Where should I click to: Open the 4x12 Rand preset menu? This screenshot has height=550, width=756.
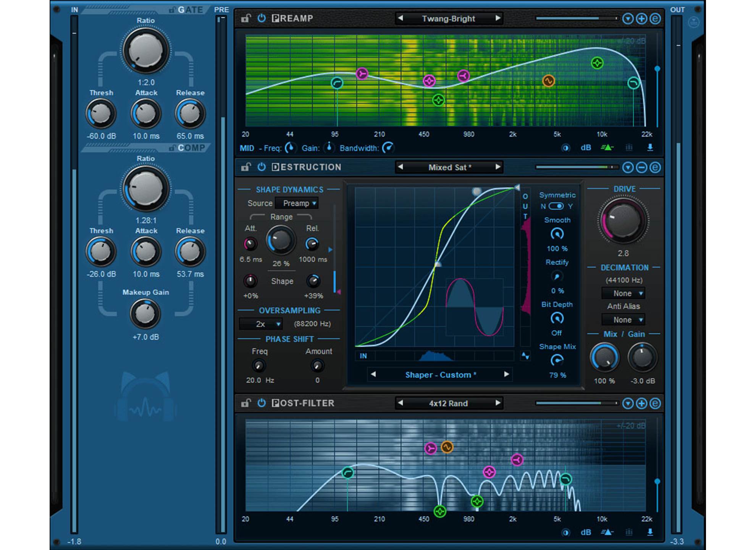[x=449, y=403]
